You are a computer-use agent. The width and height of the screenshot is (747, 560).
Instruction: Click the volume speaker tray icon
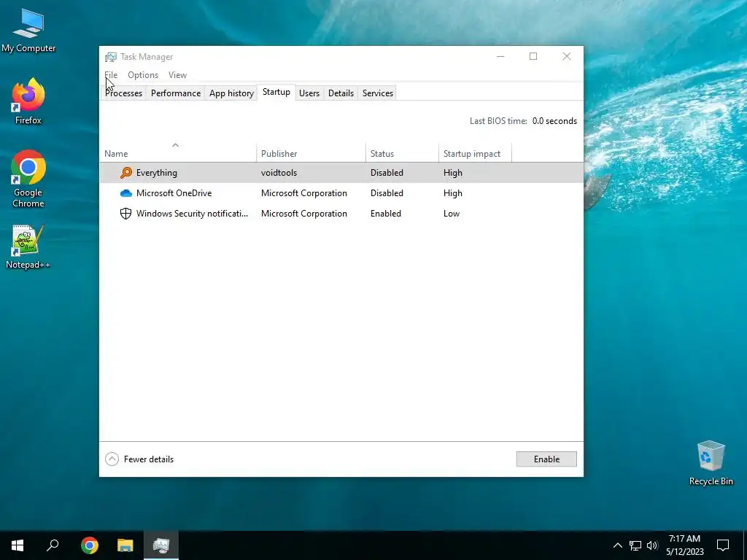click(652, 545)
